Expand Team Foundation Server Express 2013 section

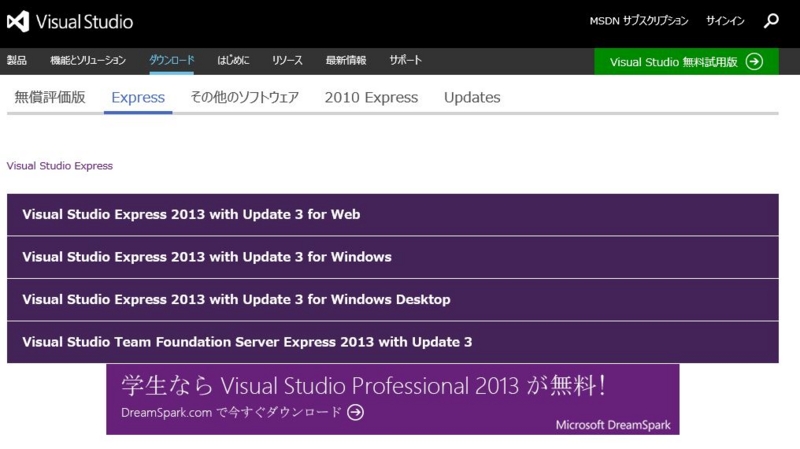[x=393, y=342]
